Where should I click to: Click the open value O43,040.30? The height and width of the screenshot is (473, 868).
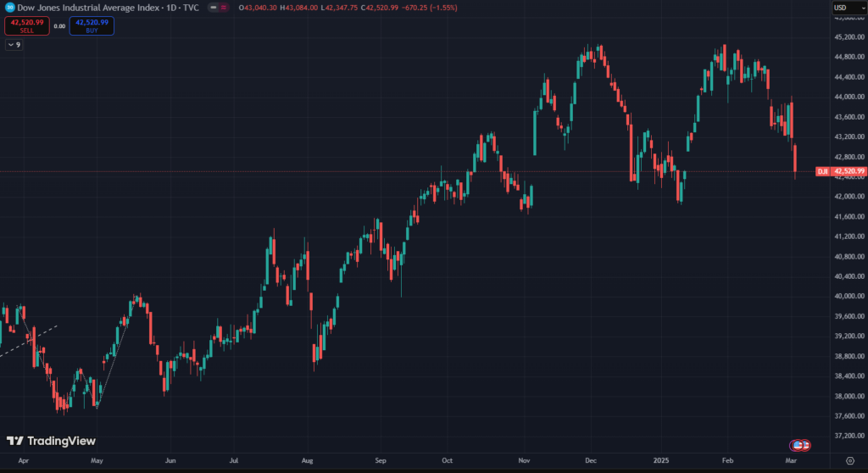point(258,8)
